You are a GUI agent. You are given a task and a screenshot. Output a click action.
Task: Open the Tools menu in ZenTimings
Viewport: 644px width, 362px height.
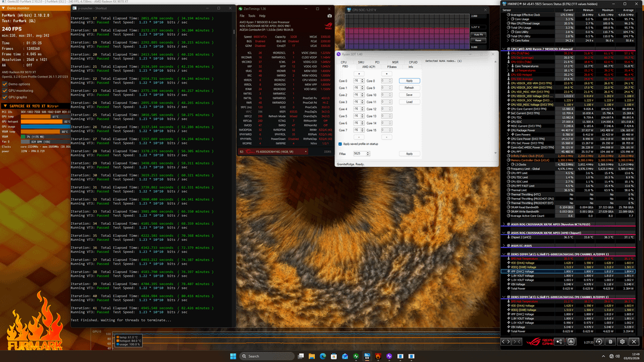[250, 16]
